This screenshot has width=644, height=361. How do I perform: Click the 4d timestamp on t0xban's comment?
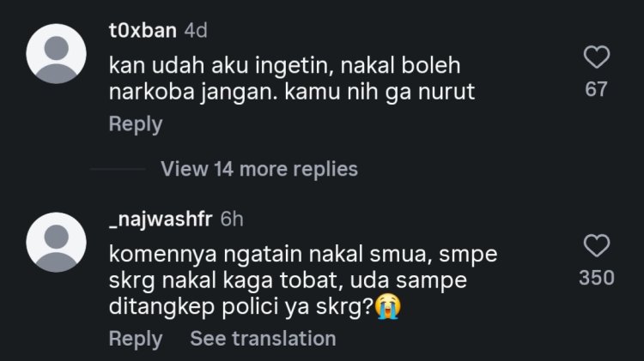click(196, 30)
